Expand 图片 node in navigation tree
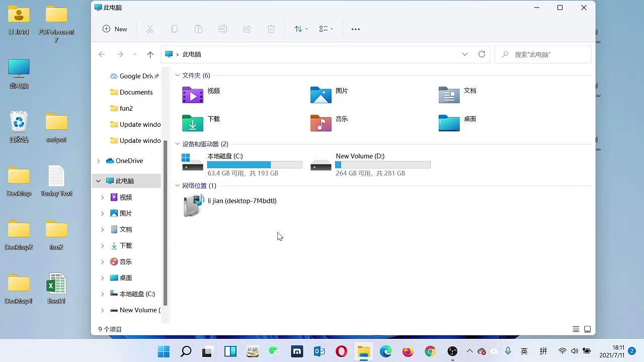Screen dimensions: 644x362 (103, 214)
